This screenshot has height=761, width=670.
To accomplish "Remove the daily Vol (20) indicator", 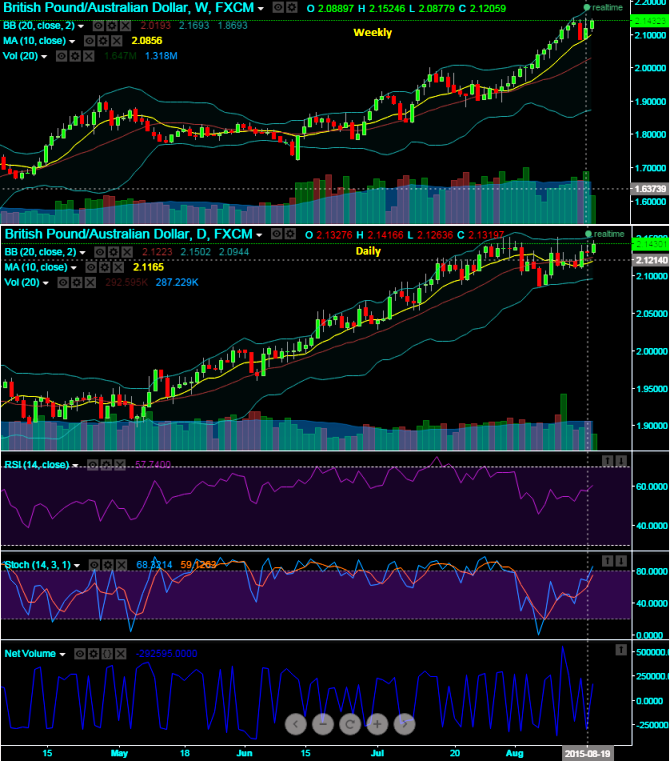I will 90,282.
